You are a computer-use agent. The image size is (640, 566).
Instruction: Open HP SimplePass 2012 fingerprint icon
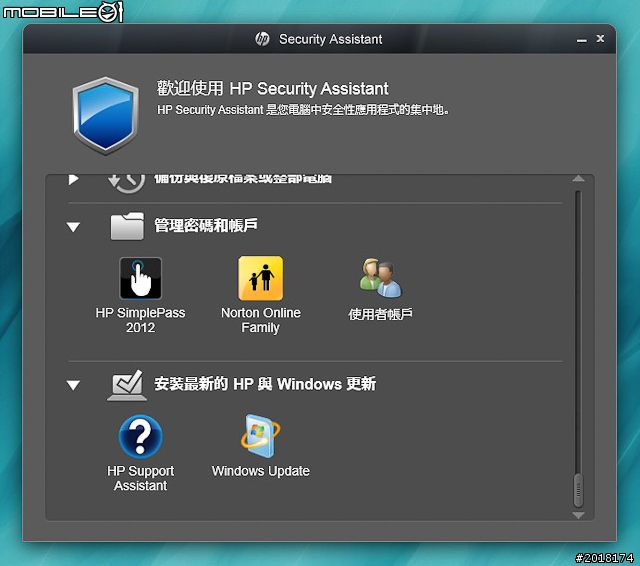140,278
